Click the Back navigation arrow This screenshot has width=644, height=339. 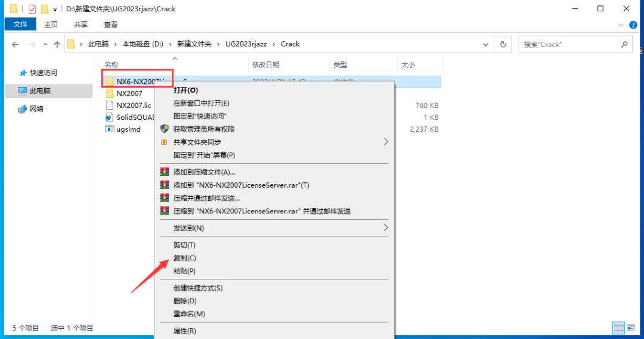pyautogui.click(x=15, y=44)
